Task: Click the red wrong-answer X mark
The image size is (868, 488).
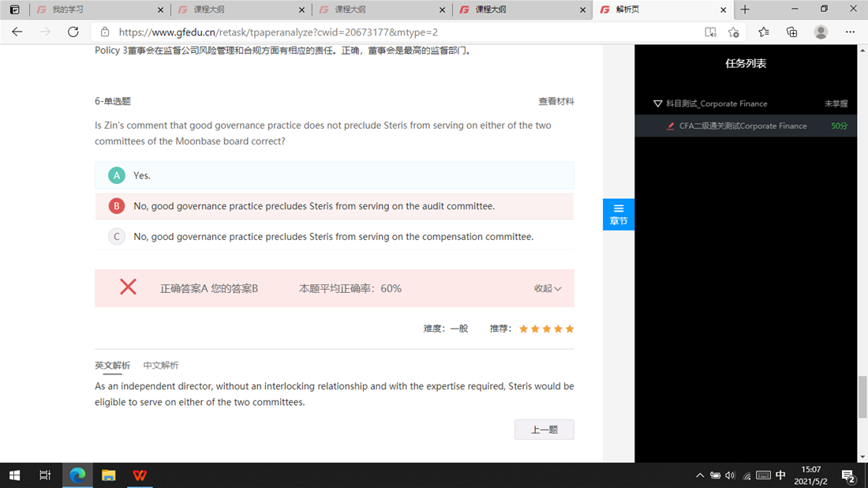Action: (x=128, y=287)
